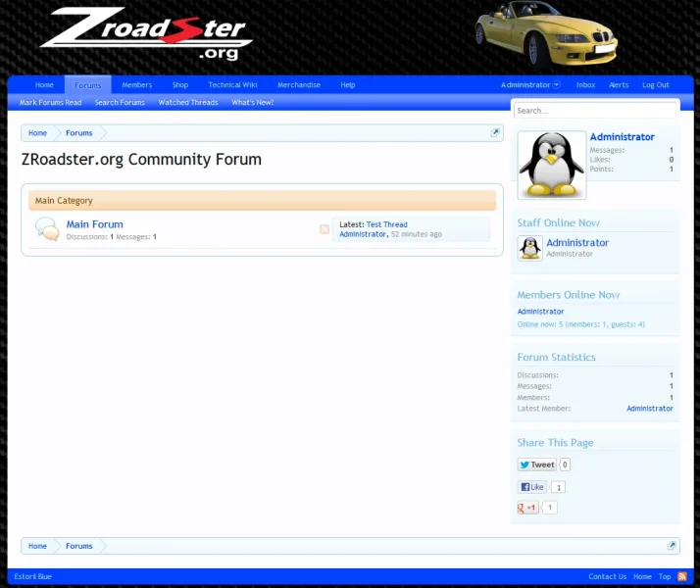The image size is (700, 588).
Task: Open the bottom breadcrumb quick navigation icon
Action: click(x=672, y=545)
